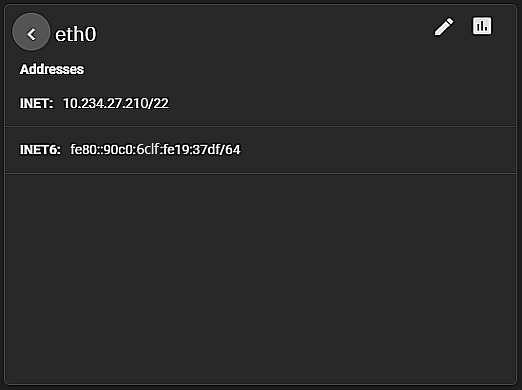Click the gap between pencil and chart icons
The image size is (522, 390).
pyautogui.click(x=463, y=26)
